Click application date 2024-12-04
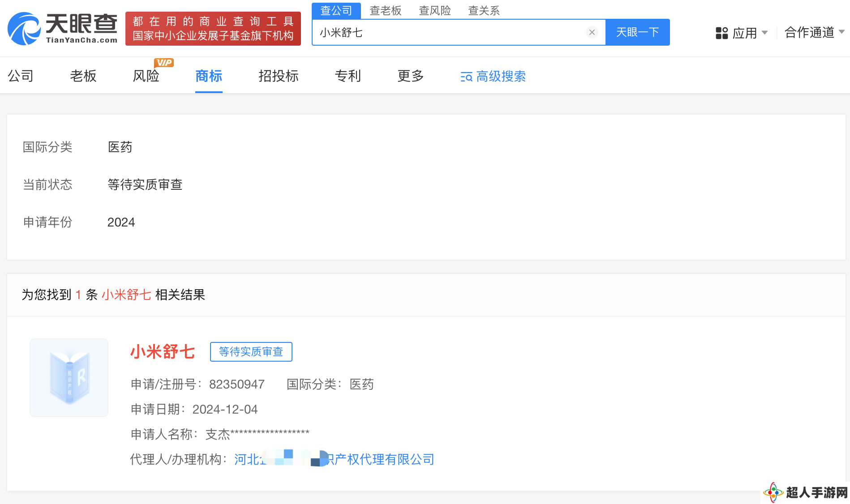850x504 pixels. pos(225,409)
